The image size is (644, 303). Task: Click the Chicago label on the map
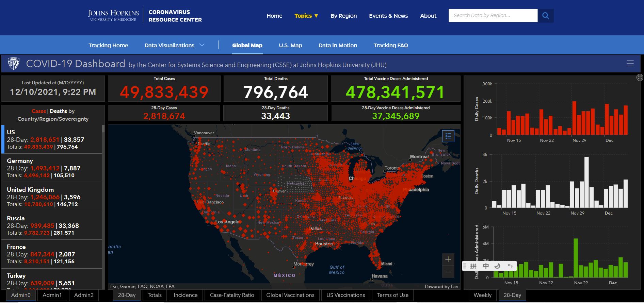(x=357, y=178)
